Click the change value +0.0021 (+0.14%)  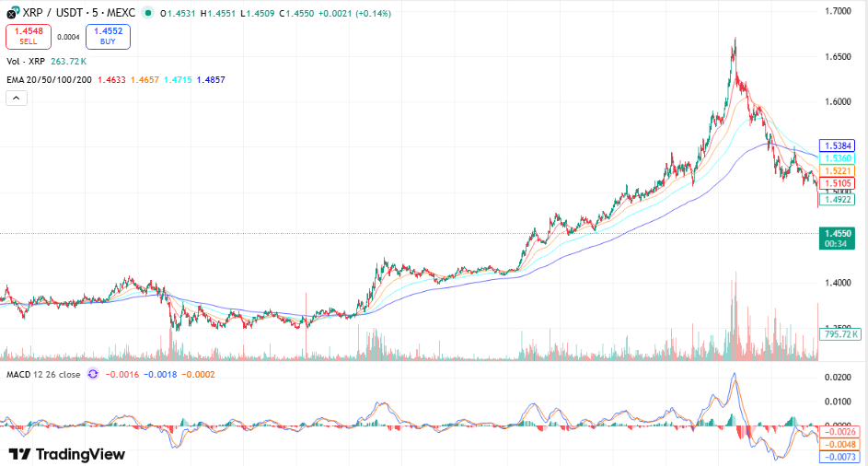coord(354,13)
